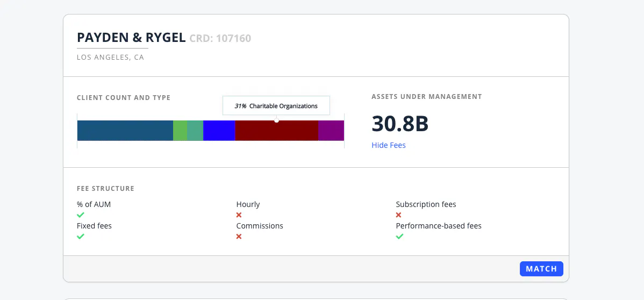Click the FEE STRUCTURE heading
The image size is (644, 300).
click(x=105, y=189)
